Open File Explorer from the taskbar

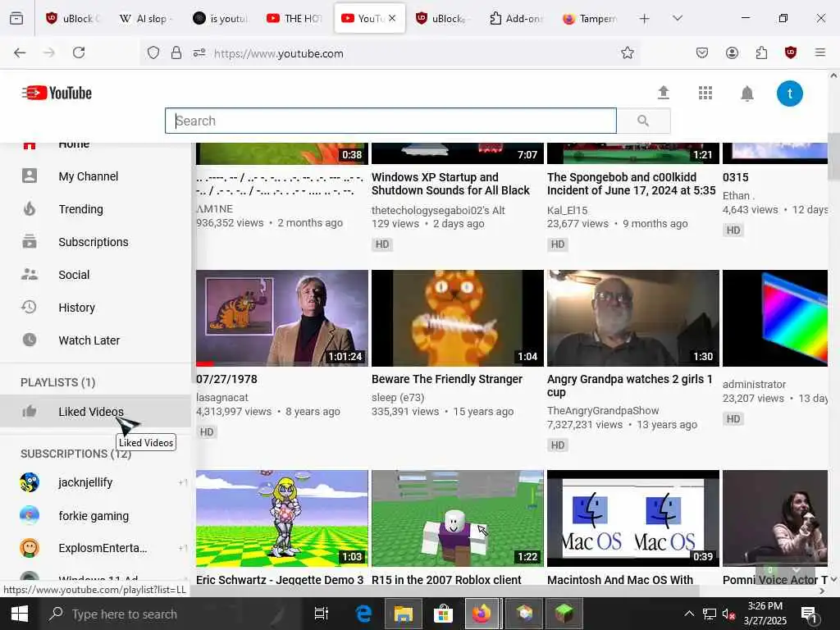pos(404,614)
